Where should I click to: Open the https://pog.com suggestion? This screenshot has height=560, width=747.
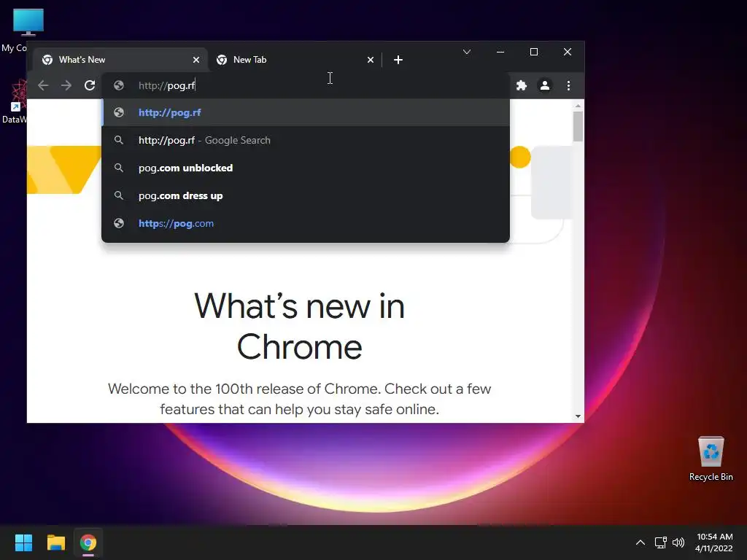coord(306,223)
